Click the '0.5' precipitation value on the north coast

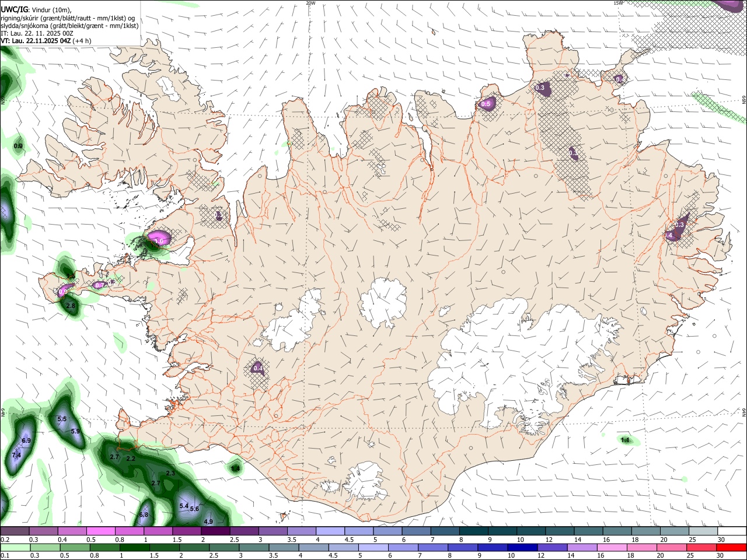click(486, 104)
